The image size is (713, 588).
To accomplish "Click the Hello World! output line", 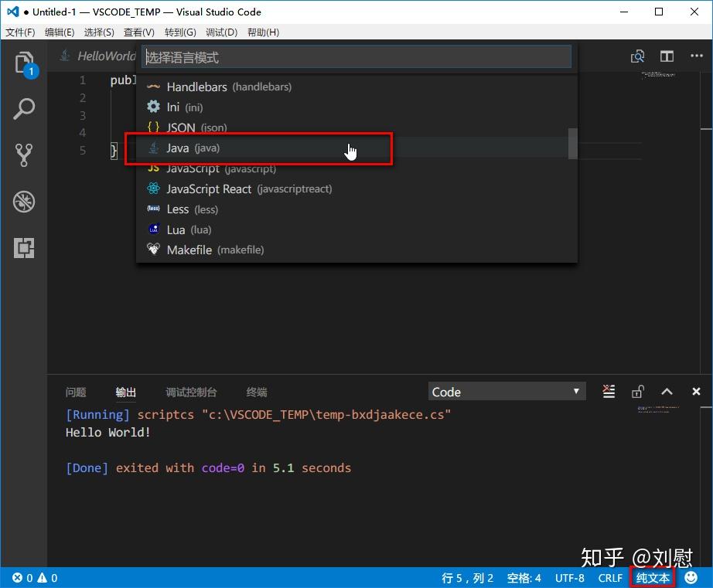I will point(107,433).
